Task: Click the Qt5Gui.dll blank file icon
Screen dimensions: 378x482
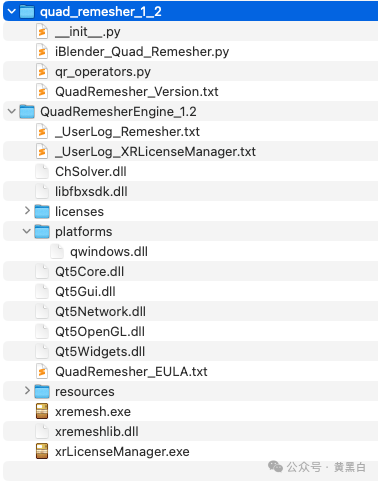Action: tap(42, 292)
